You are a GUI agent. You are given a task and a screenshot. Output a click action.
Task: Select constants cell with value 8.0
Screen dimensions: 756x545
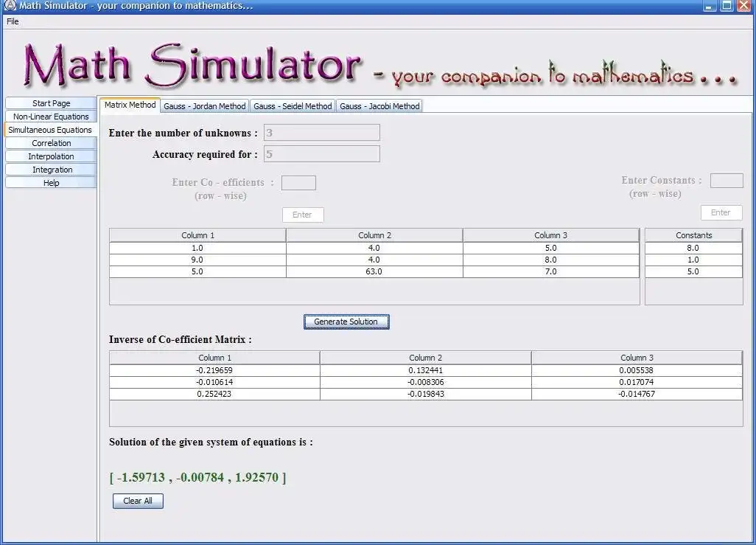coord(693,248)
